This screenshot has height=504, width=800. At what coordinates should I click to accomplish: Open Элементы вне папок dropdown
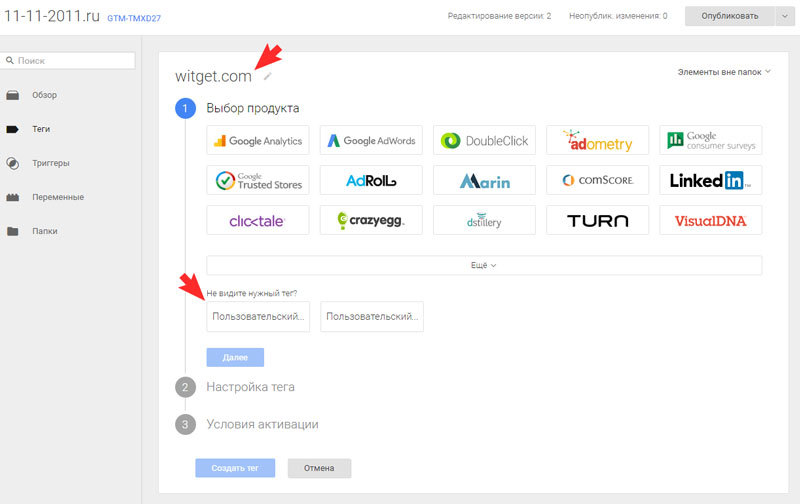pyautogui.click(x=724, y=72)
